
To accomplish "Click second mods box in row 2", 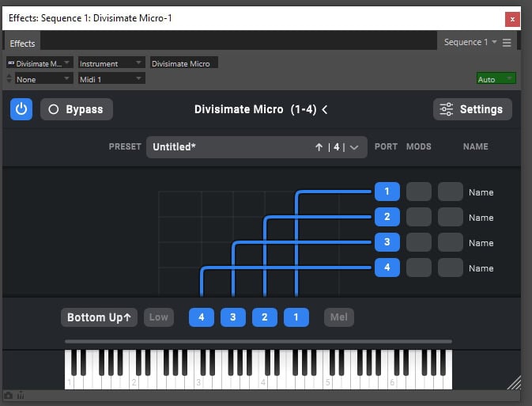I will click(x=451, y=216).
